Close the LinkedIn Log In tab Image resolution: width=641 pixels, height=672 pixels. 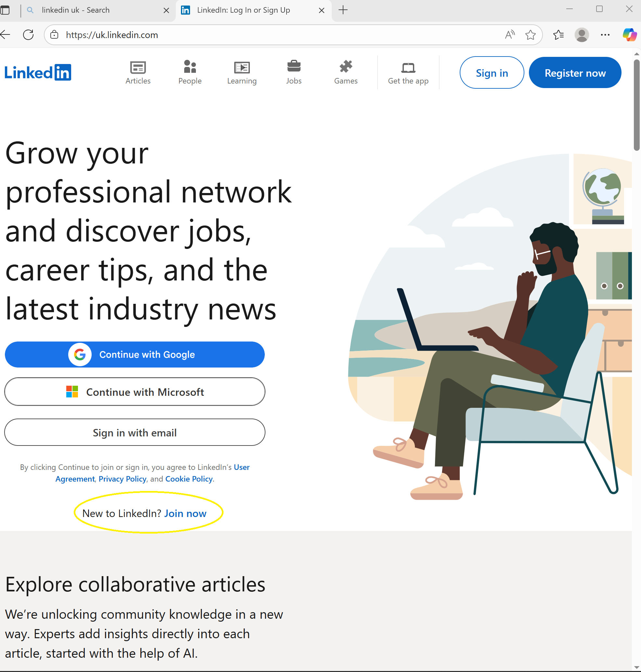[322, 10]
